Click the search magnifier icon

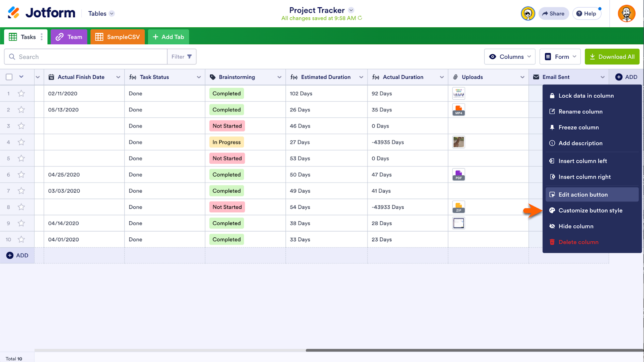click(x=12, y=57)
